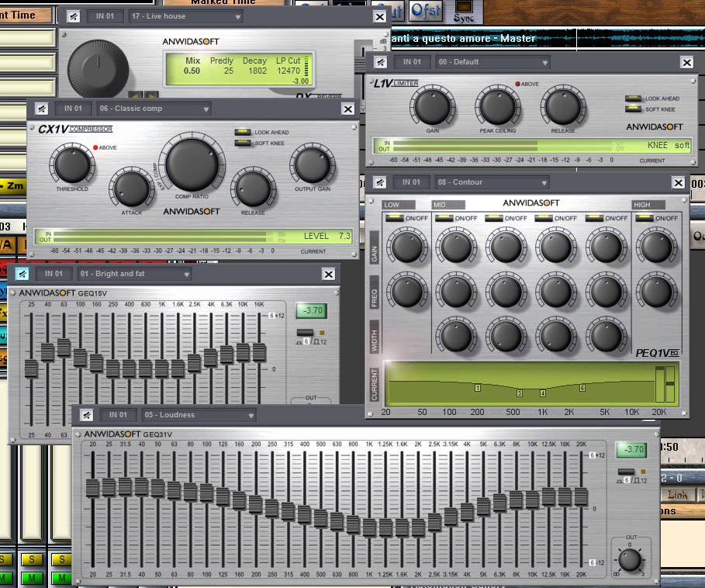The image size is (705, 588).
Task: Click the -3.70 value display in GEQ15V
Action: coord(312,310)
